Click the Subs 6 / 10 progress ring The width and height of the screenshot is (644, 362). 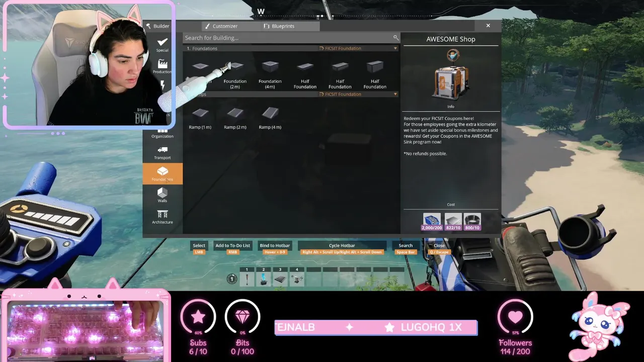click(x=198, y=317)
